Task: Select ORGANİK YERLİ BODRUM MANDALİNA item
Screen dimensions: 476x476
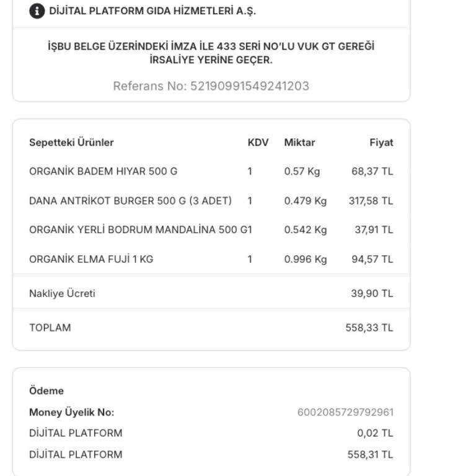Action: (x=140, y=230)
